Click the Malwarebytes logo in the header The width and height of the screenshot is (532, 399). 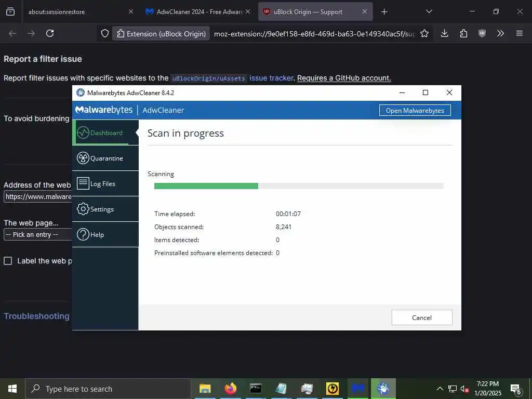click(x=104, y=110)
